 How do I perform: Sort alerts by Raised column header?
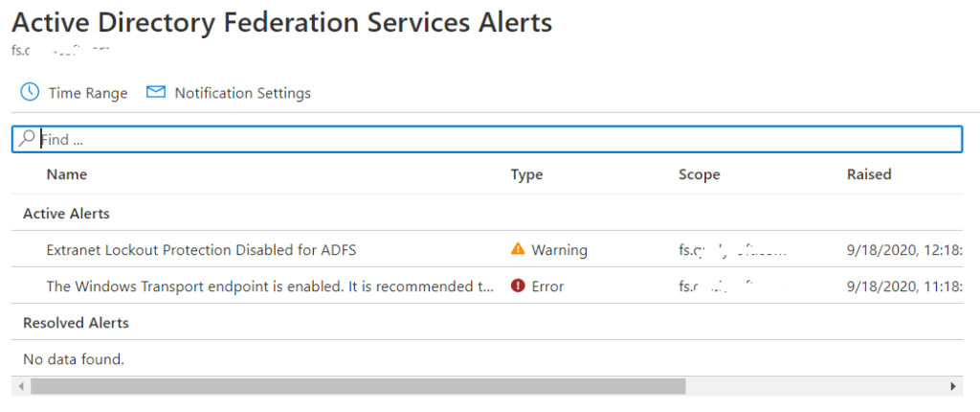click(x=868, y=174)
